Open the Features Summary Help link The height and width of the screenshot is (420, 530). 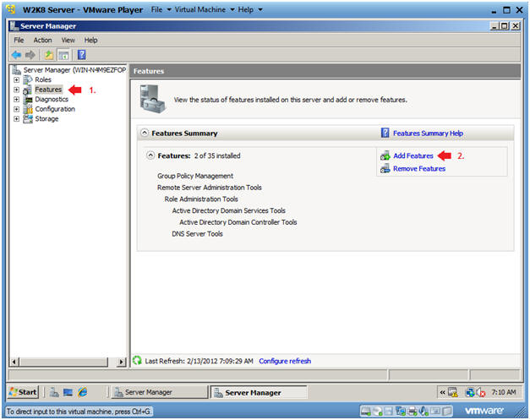coord(428,134)
